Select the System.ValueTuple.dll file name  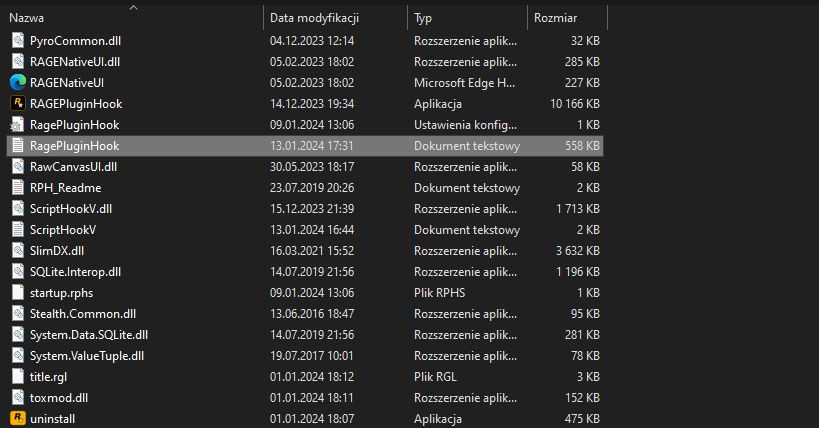coord(87,355)
